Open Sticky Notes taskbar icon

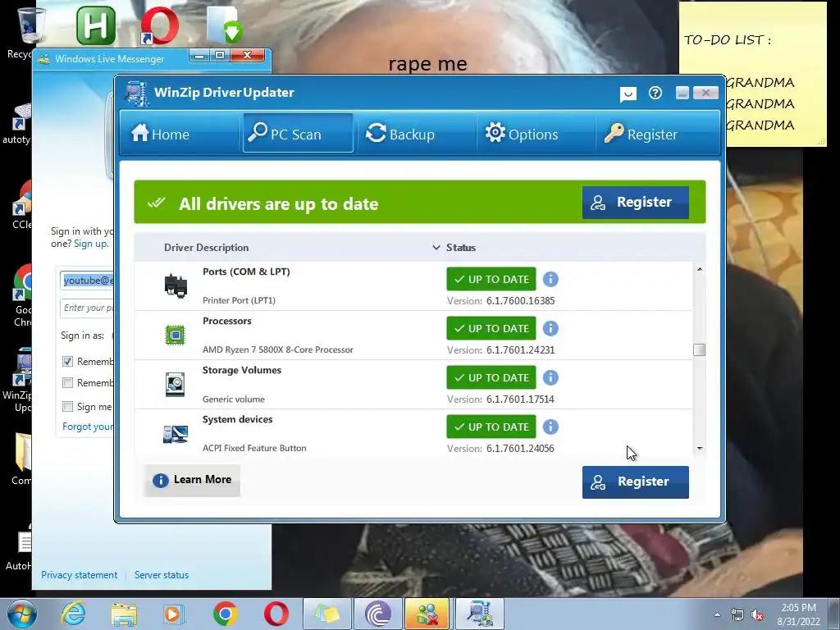tap(327, 614)
